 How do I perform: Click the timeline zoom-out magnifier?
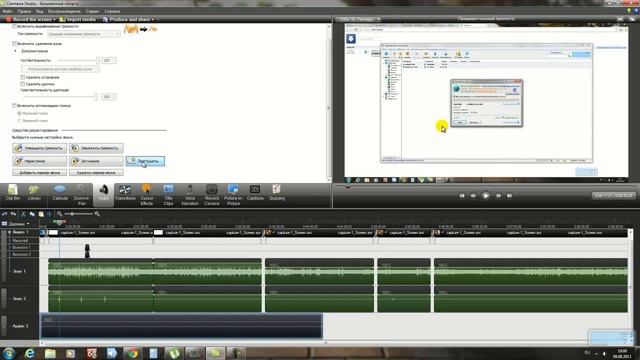point(60,214)
